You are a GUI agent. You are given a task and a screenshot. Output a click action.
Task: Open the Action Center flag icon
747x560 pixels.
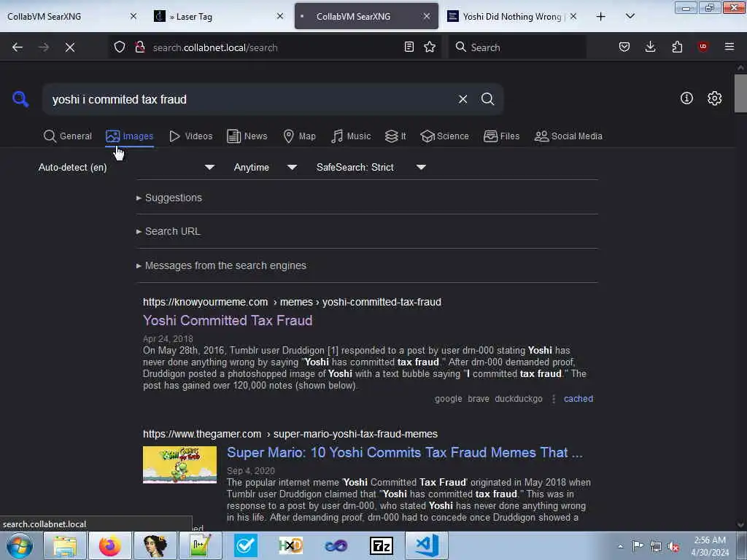638,546
